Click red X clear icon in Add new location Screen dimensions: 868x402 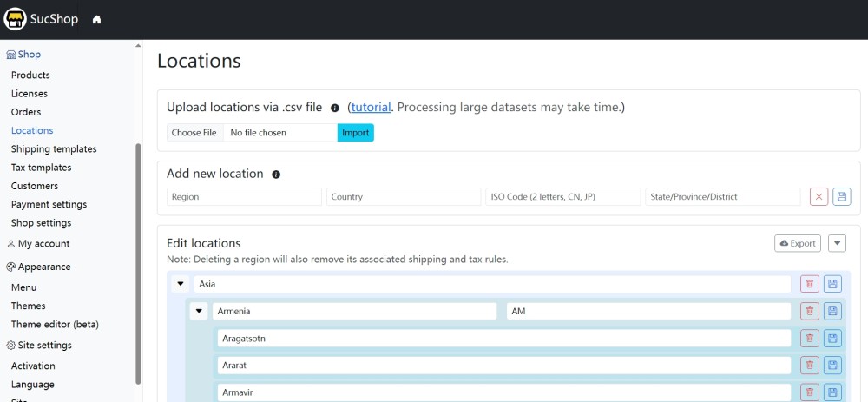click(819, 197)
